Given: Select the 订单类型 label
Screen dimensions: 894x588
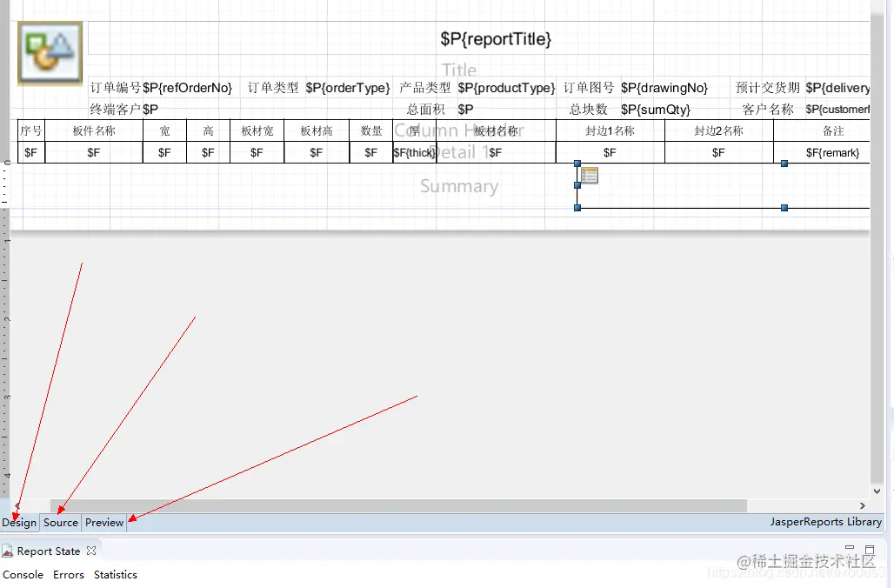Looking at the screenshot, I should point(272,88).
